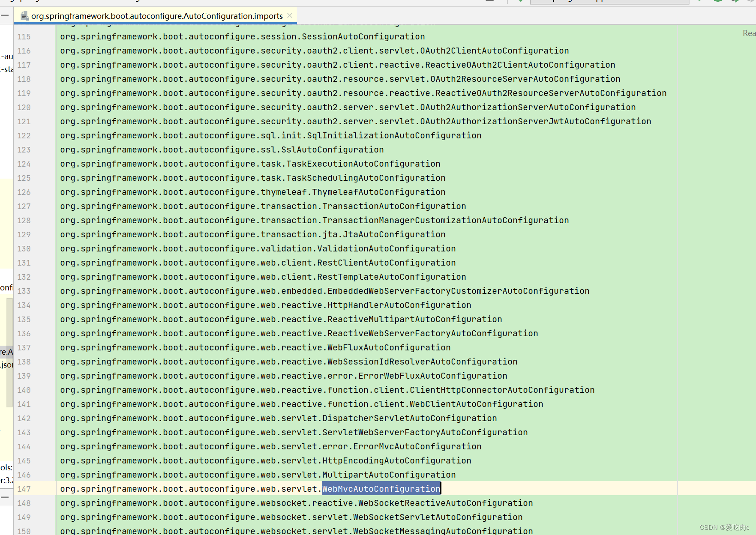Click the line ending in MultipartAutoConfiguration
The height and width of the screenshot is (535, 756).
pyautogui.click(x=258, y=475)
